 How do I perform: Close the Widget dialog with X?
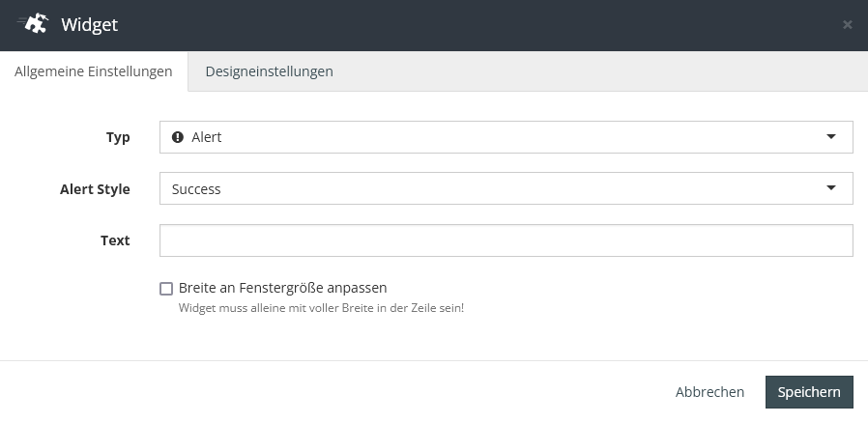(x=847, y=24)
